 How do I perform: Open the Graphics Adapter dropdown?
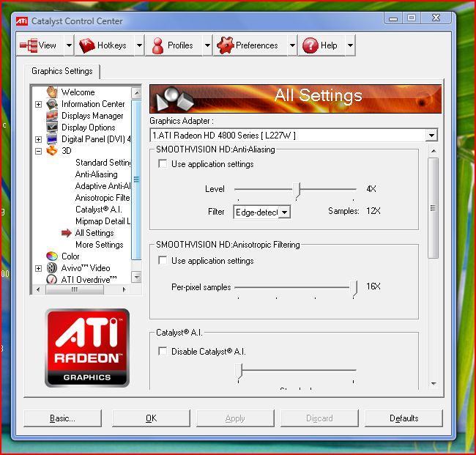tap(431, 135)
